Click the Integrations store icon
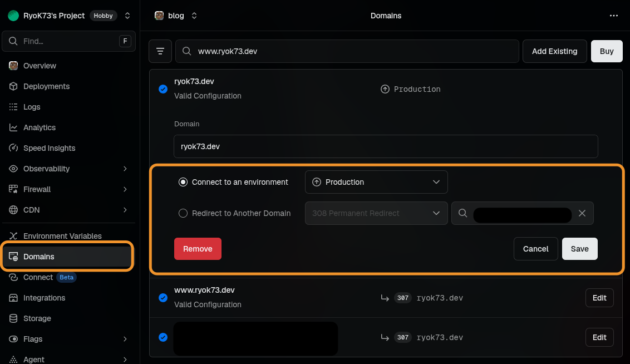This screenshot has width=630, height=364. (x=13, y=298)
